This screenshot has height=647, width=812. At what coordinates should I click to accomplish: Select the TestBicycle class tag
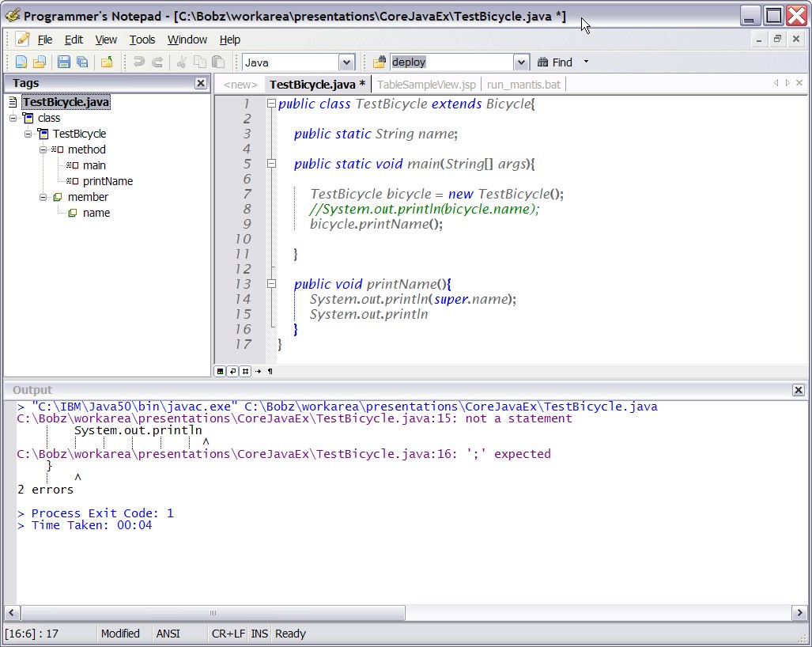(x=79, y=134)
